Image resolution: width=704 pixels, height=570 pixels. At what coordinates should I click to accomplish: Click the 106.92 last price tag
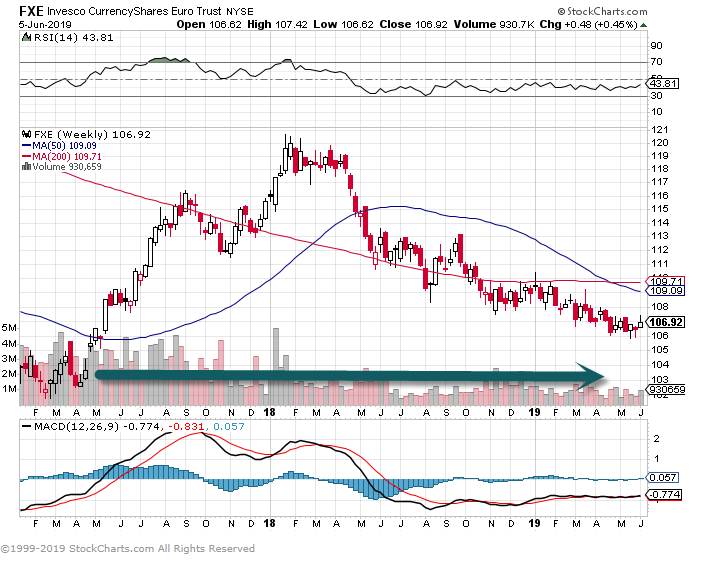coord(666,322)
